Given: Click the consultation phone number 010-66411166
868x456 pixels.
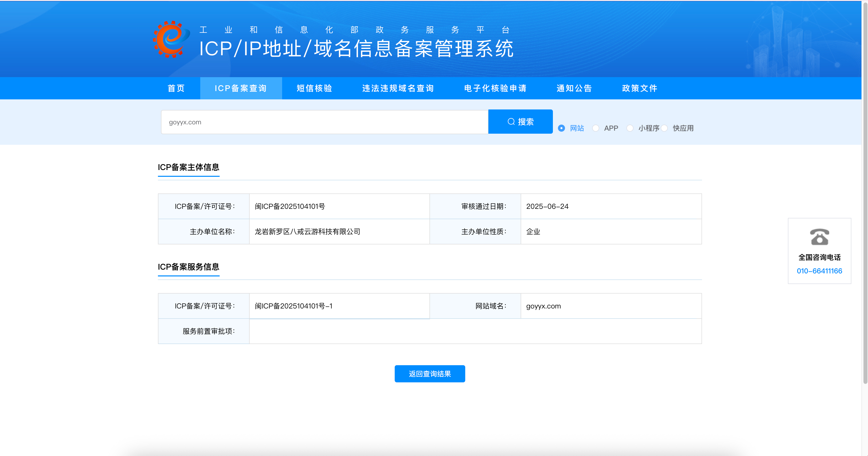Looking at the screenshot, I should (x=819, y=271).
